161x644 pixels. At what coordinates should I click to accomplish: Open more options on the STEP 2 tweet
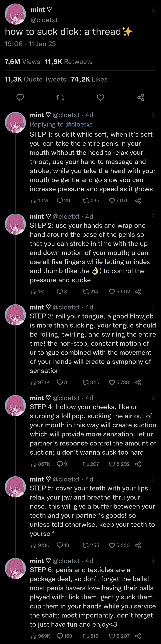pos(153,216)
